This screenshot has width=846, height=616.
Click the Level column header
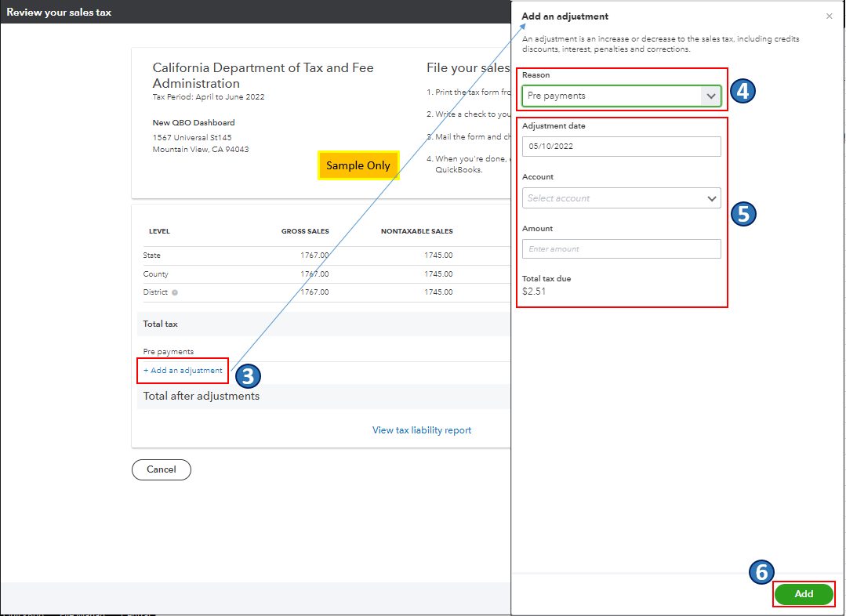[159, 231]
